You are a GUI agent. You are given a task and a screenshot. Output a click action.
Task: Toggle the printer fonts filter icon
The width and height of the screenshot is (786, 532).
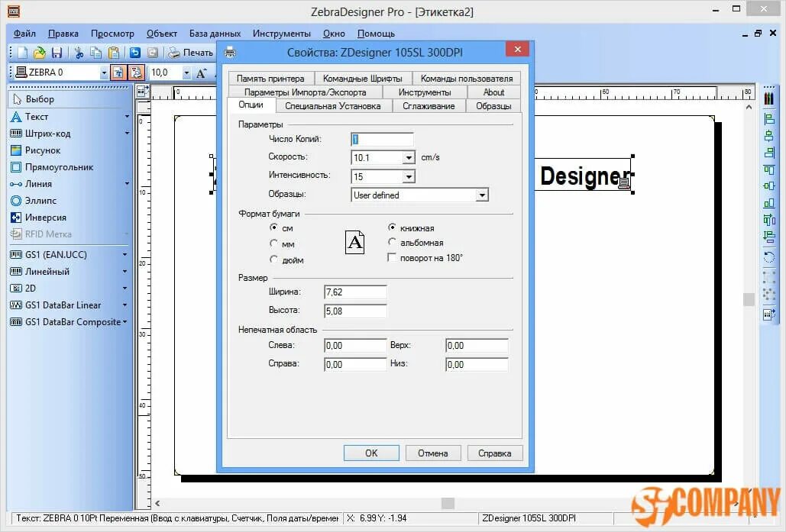pos(136,73)
